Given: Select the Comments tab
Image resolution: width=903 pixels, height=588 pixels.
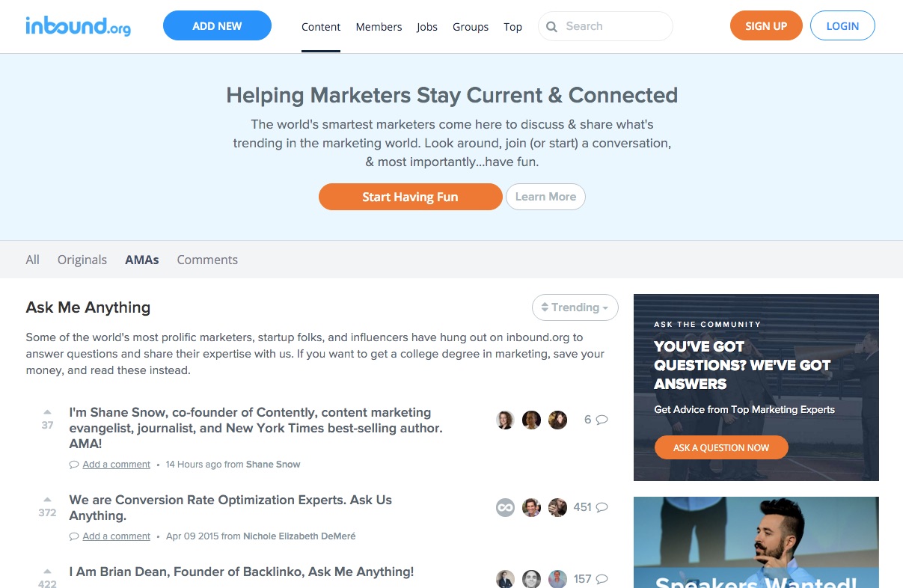Looking at the screenshot, I should (x=207, y=260).
